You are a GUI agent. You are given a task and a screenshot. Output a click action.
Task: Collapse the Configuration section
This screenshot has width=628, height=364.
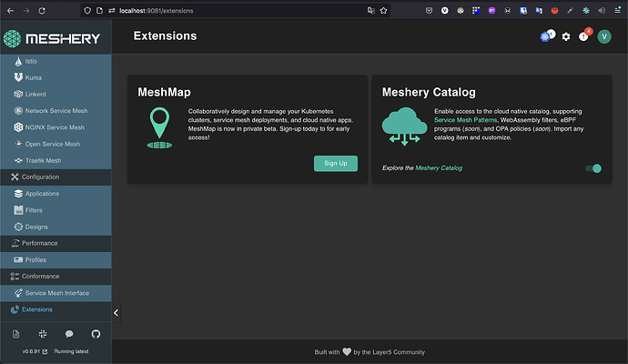point(56,177)
